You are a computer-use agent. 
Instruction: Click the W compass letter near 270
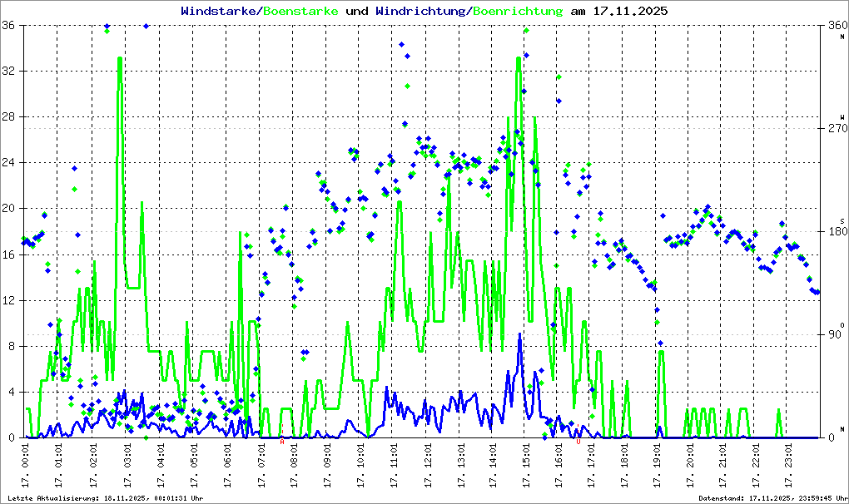coord(842,116)
